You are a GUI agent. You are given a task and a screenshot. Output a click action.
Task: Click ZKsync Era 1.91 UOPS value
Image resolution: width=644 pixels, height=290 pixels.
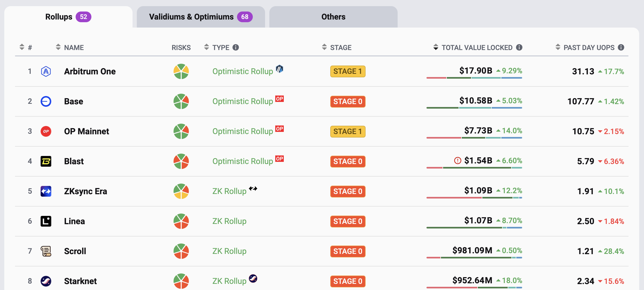click(x=585, y=191)
